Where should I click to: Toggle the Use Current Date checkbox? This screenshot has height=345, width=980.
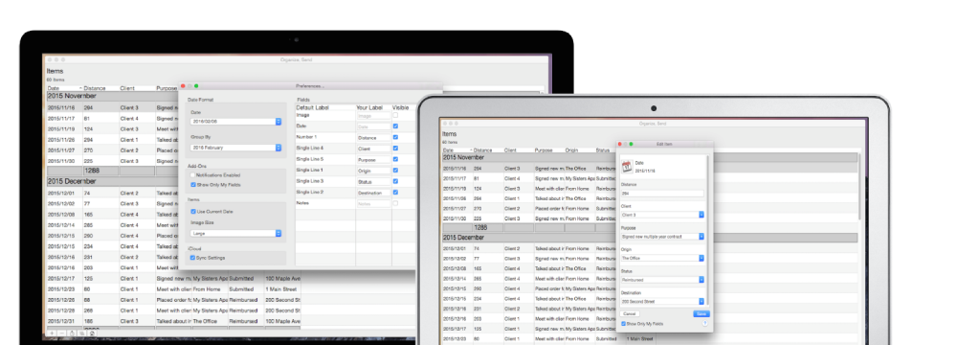pyautogui.click(x=193, y=212)
